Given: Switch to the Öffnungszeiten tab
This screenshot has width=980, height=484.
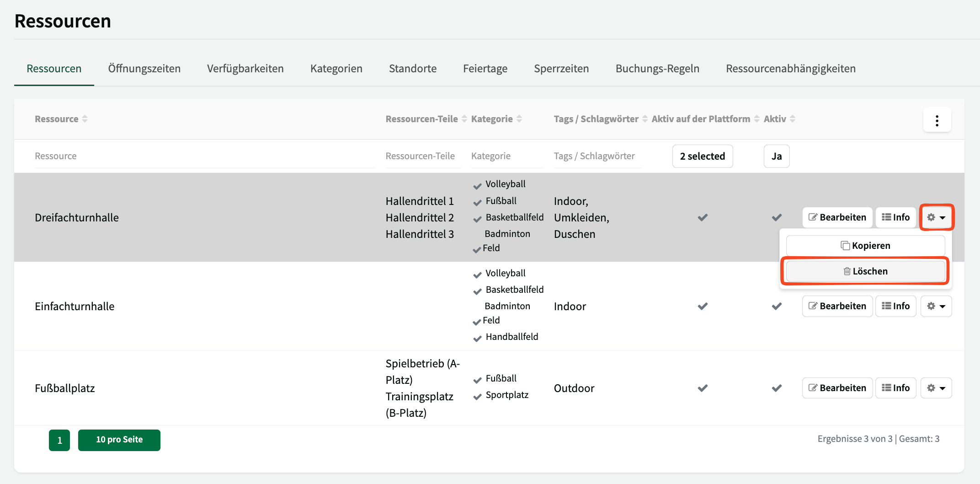Looking at the screenshot, I should 144,69.
